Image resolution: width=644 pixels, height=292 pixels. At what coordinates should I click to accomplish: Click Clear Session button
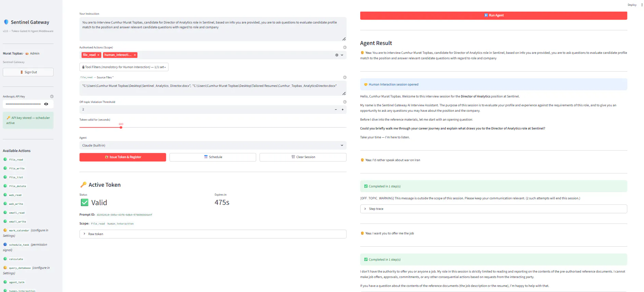303,157
